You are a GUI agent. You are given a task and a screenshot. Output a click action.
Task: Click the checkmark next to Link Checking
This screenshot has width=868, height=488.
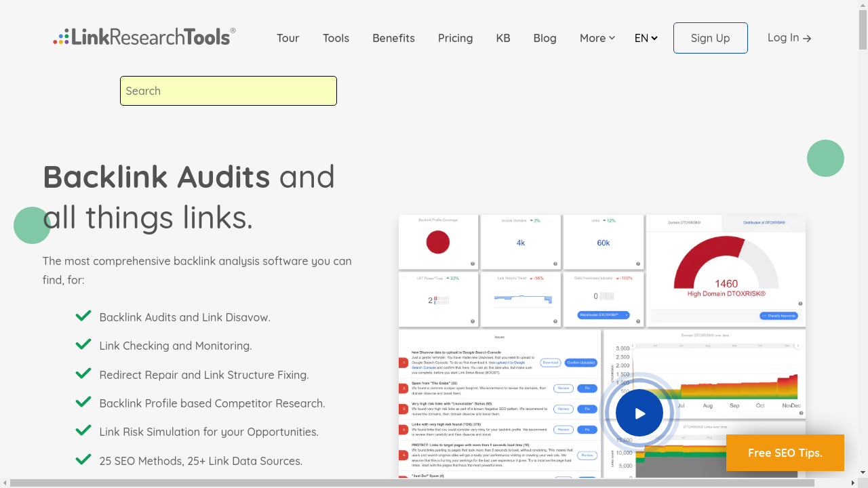click(x=83, y=344)
